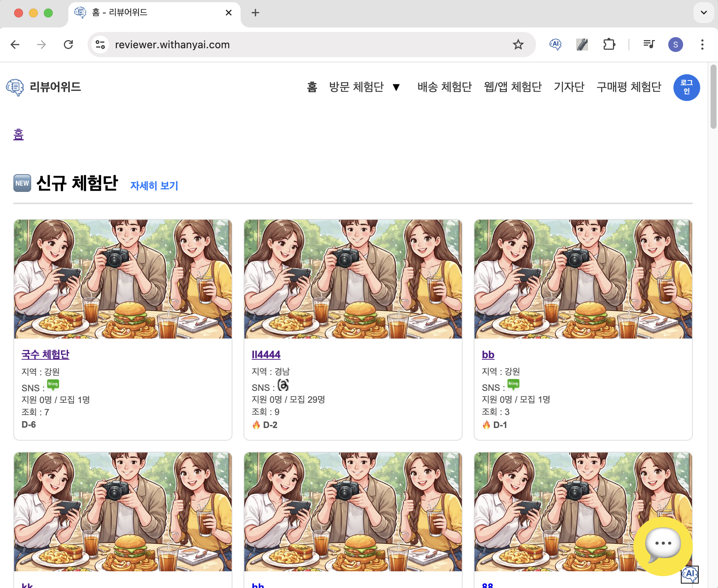718x588 pixels.
Task: View site information icon in address bar
Action: coord(100,45)
